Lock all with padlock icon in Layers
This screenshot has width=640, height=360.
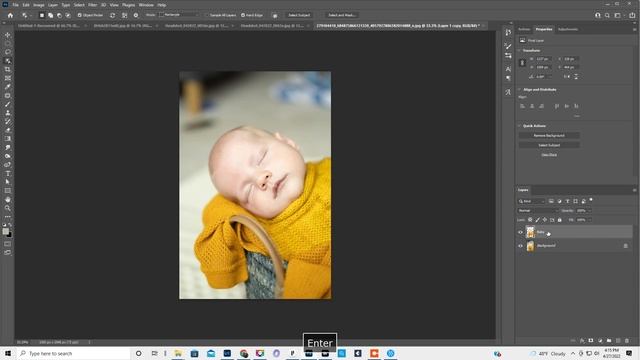click(560, 220)
